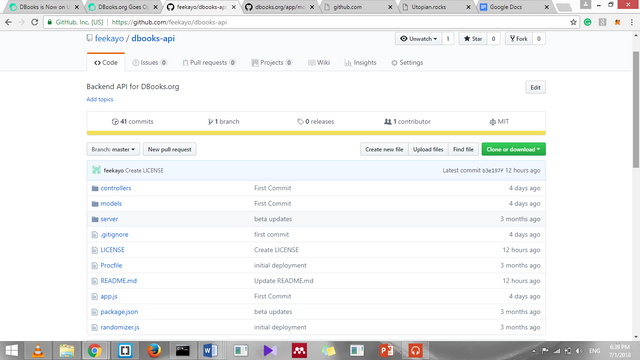
Task: Click the file icon next to README.md
Action: coord(95,281)
